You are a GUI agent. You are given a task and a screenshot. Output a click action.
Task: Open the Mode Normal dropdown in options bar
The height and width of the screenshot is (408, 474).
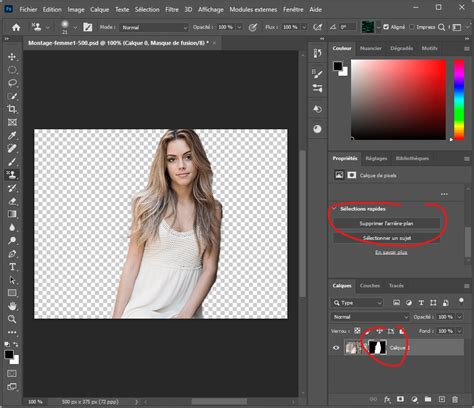(154, 27)
